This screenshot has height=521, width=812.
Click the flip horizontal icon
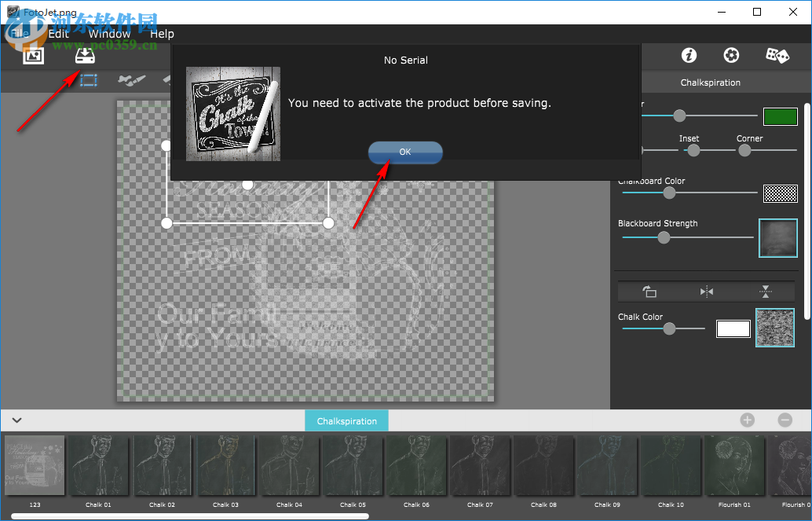[706, 292]
